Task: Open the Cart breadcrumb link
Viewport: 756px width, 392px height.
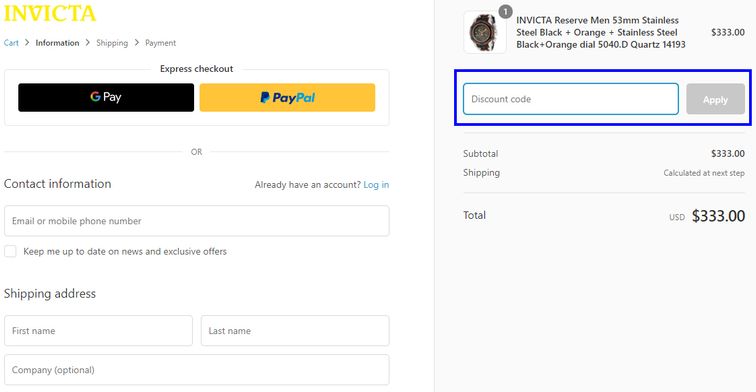Action: (x=11, y=43)
